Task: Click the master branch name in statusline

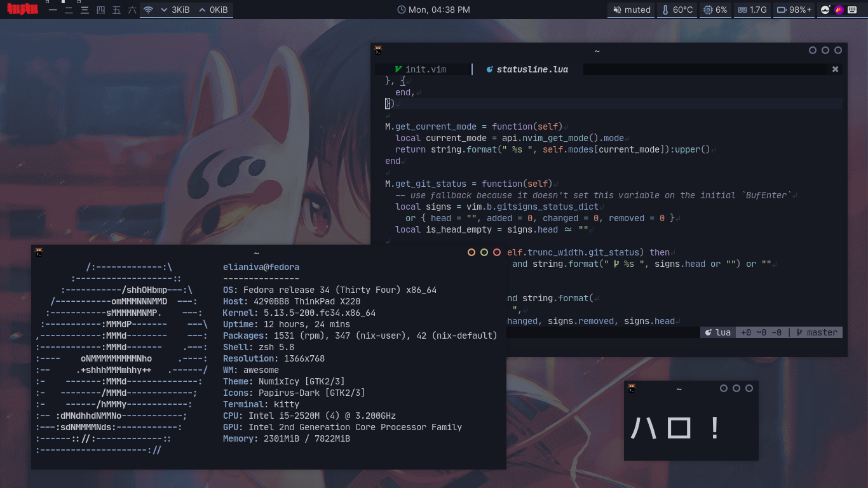Action: coord(822,332)
